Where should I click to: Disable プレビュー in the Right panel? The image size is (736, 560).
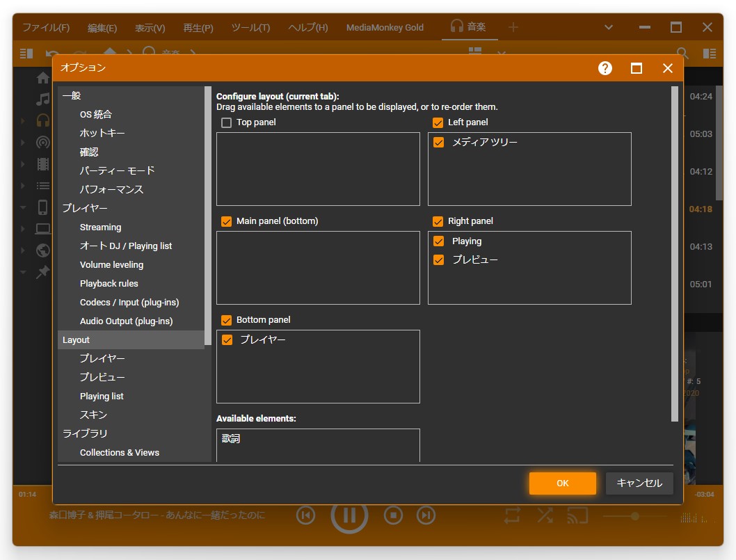click(438, 259)
